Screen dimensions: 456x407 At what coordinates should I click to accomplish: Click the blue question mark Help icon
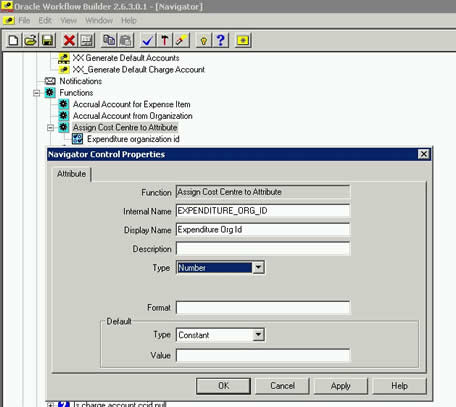pyautogui.click(x=221, y=40)
